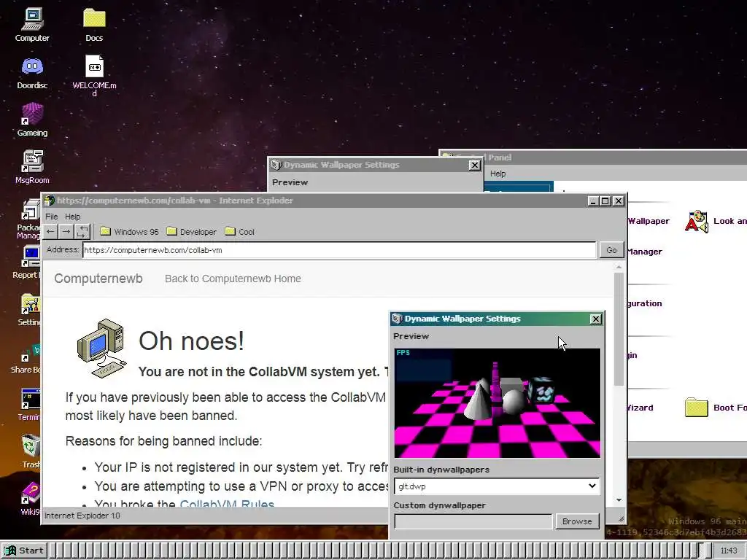Click Back to Computernewb Home link

click(233, 279)
